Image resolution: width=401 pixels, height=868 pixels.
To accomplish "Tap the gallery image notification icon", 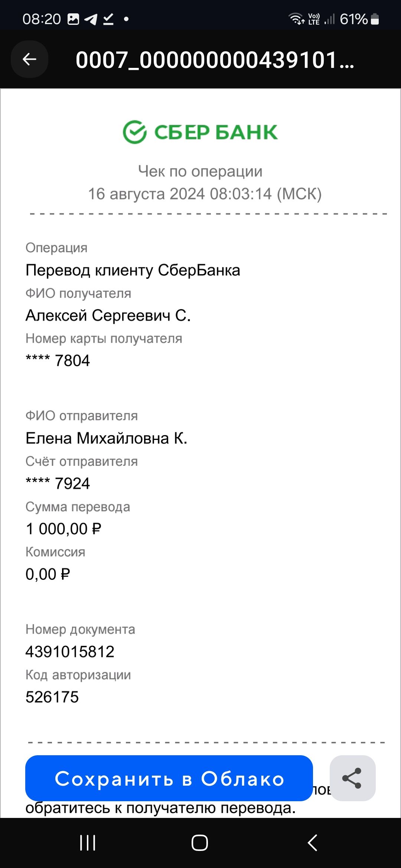I will tap(73, 19).
